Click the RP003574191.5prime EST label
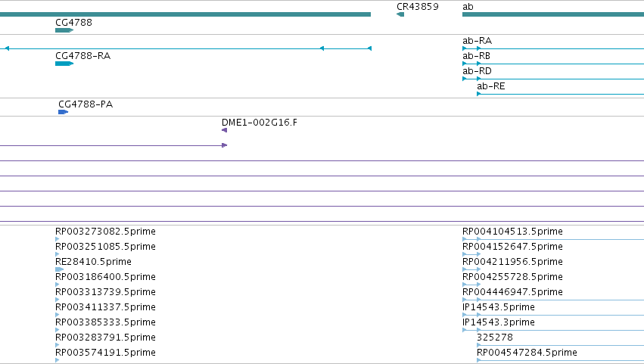 click(x=105, y=352)
